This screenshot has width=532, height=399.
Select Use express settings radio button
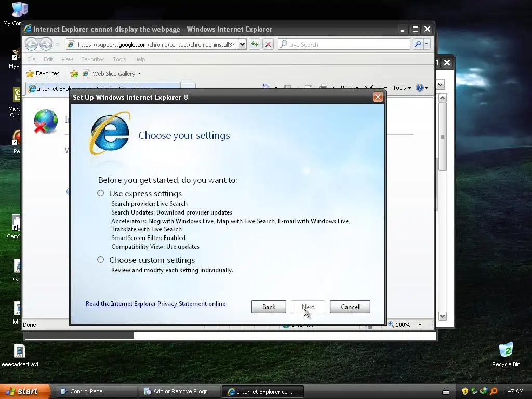[100, 193]
